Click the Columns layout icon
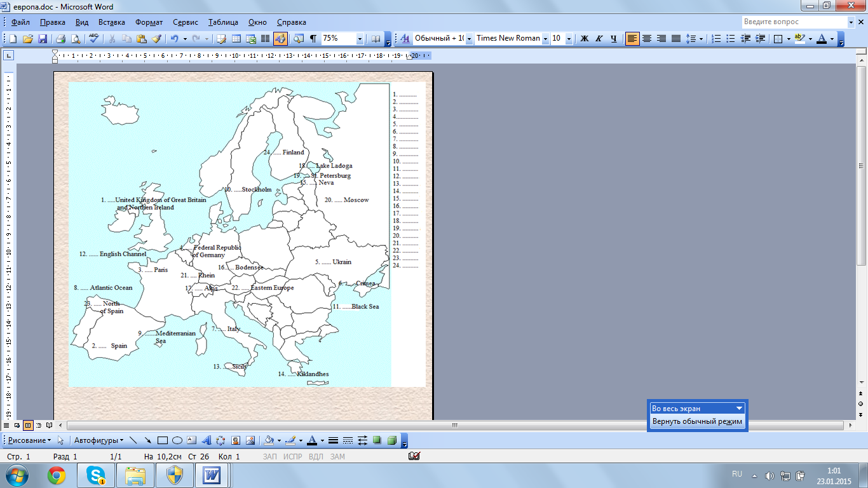 coord(266,39)
